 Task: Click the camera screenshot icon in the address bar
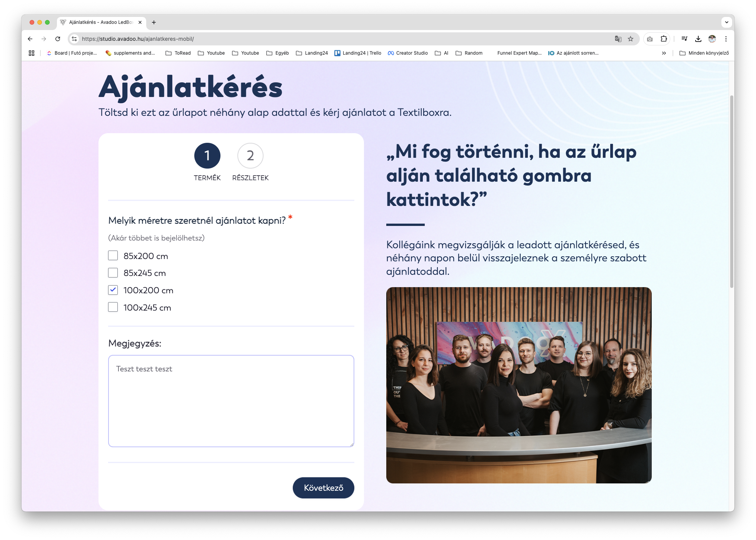[x=650, y=39]
